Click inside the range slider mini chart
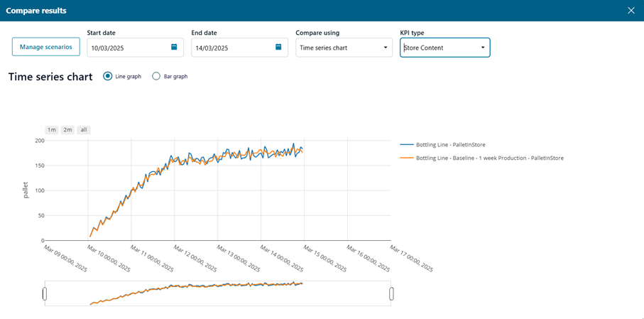The image size is (644, 319). [213, 293]
